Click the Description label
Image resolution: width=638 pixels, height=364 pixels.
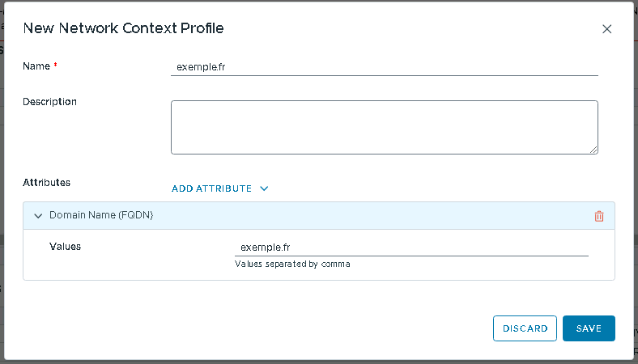click(49, 102)
